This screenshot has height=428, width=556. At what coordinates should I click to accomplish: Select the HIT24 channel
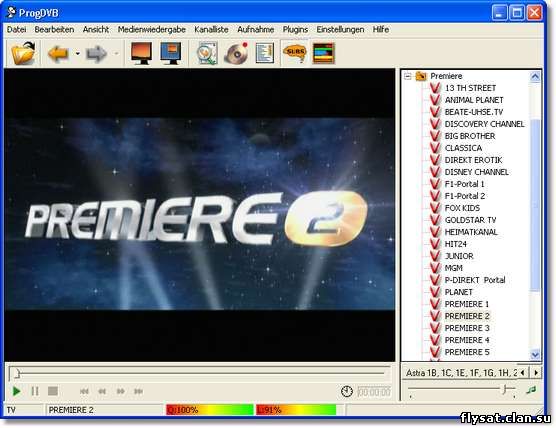pyautogui.click(x=456, y=244)
